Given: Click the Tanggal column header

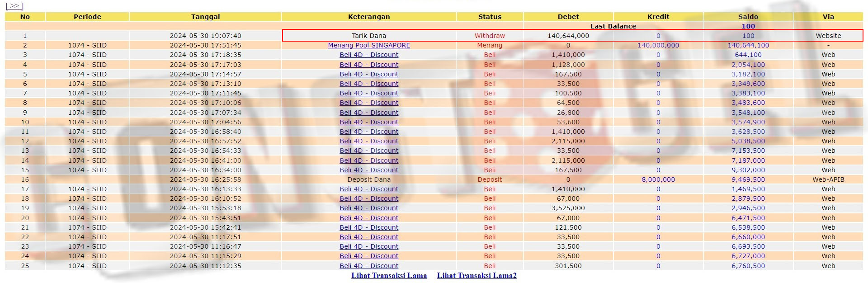Looking at the screenshot, I should [205, 17].
